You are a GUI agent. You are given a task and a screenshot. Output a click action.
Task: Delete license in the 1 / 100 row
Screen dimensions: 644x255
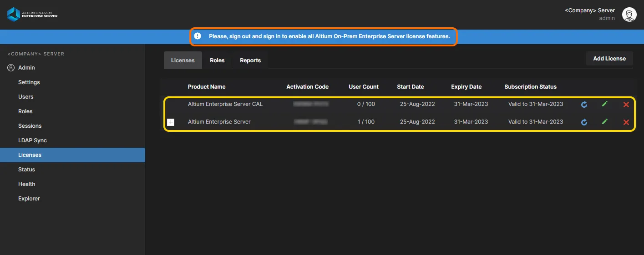[626, 122]
